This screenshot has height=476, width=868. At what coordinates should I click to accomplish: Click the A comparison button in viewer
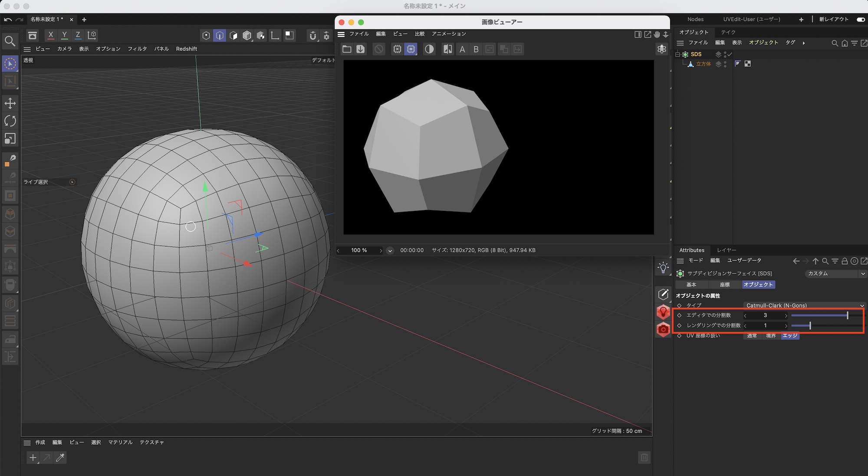point(462,49)
